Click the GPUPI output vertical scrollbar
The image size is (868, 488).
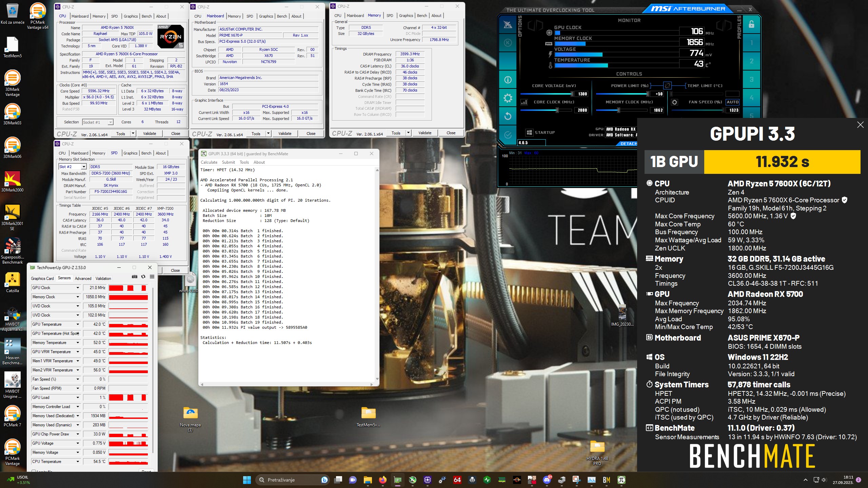[377, 274]
